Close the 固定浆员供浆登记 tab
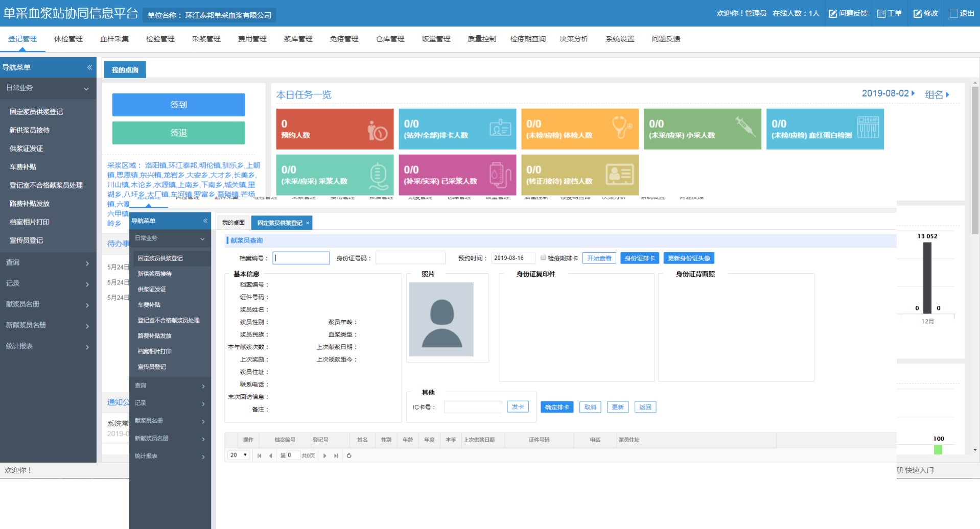 [x=308, y=223]
